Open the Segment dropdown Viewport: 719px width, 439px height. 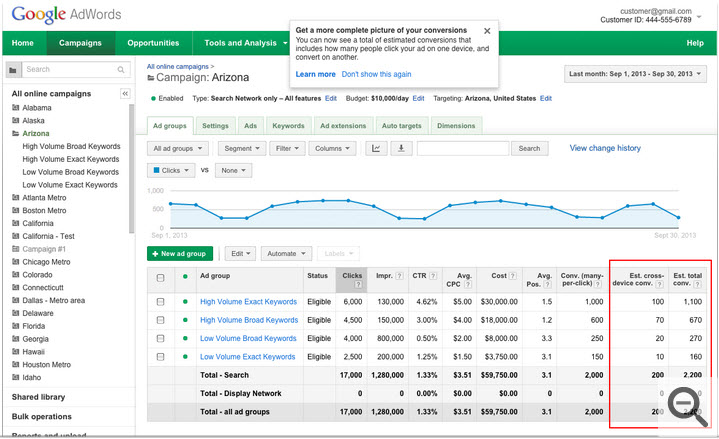click(x=242, y=149)
